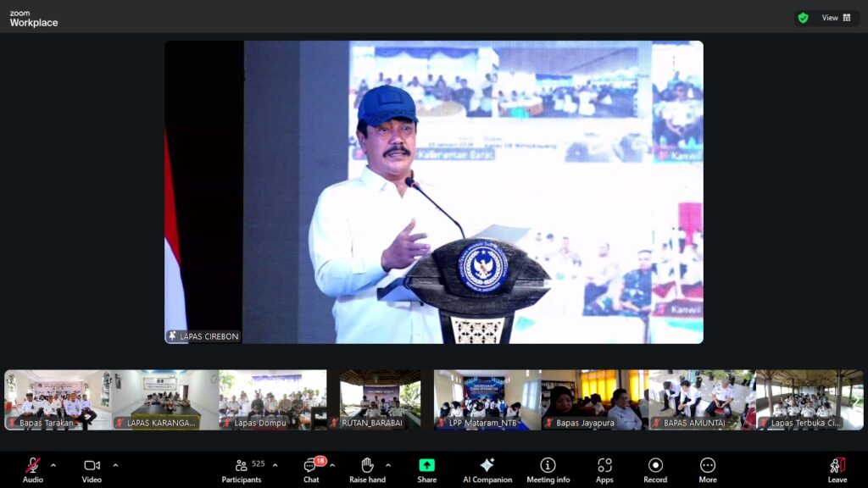This screenshot has height=488, width=868.
Task: Select the Bapas Jayapura video thumbnail
Action: tap(593, 399)
